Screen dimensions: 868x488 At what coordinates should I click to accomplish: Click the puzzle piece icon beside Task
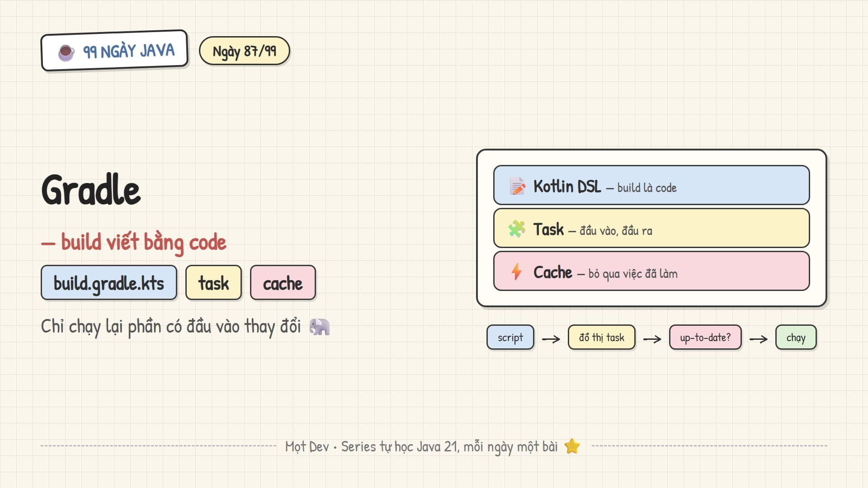pos(517,229)
